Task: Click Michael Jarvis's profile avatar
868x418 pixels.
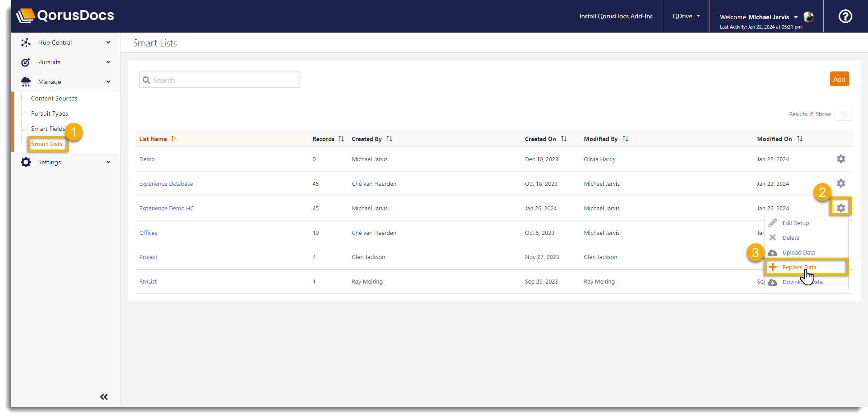Action: pyautogui.click(x=809, y=17)
